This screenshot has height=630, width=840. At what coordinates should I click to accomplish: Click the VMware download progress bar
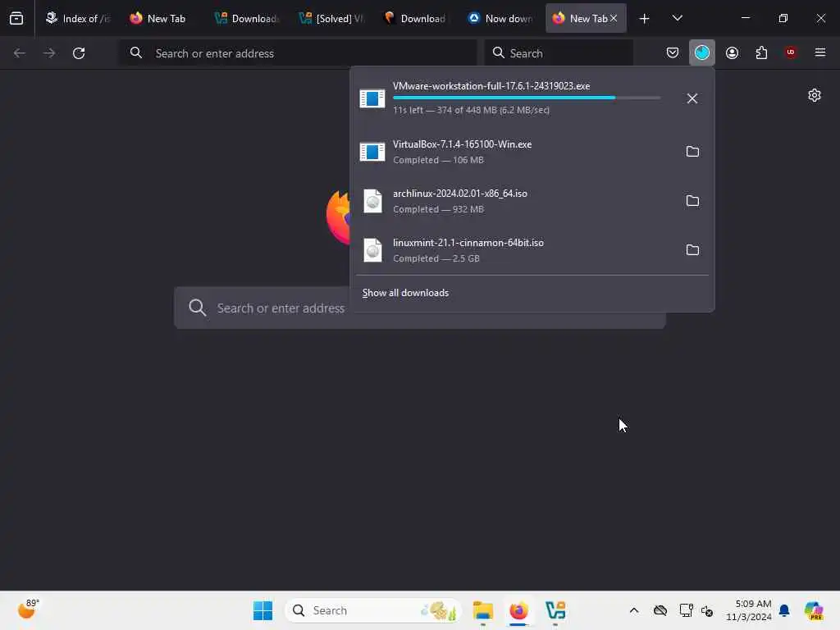click(526, 98)
